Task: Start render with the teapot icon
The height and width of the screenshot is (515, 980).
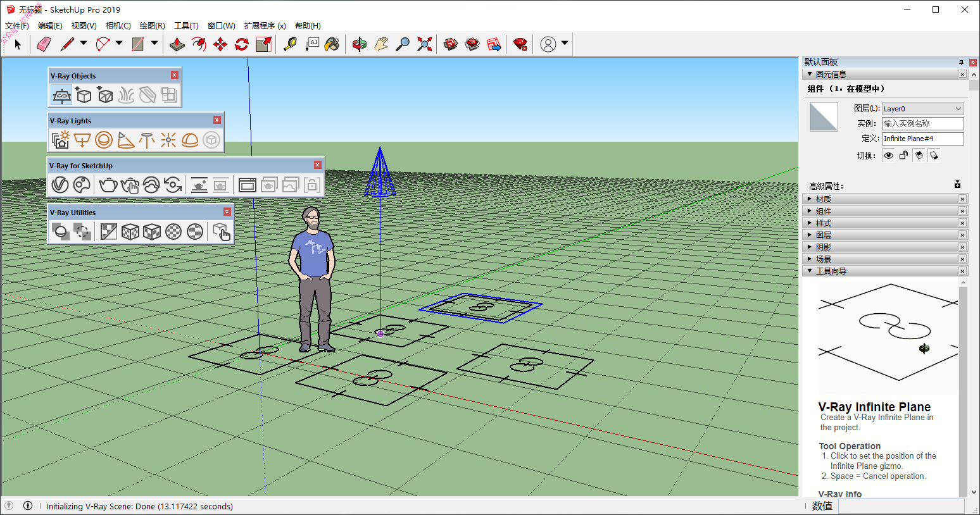Action: tap(108, 185)
